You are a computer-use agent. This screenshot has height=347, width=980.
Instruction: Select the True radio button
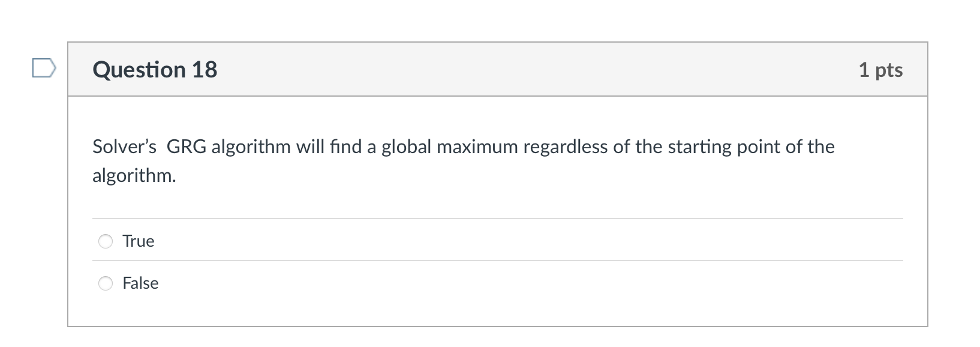pyautogui.click(x=105, y=241)
